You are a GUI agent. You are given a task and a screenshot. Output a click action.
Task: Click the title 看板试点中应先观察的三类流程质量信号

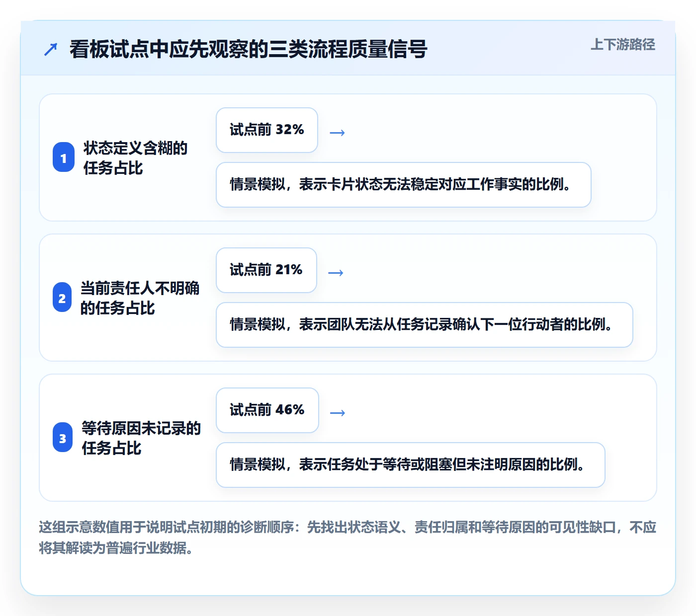click(x=248, y=49)
